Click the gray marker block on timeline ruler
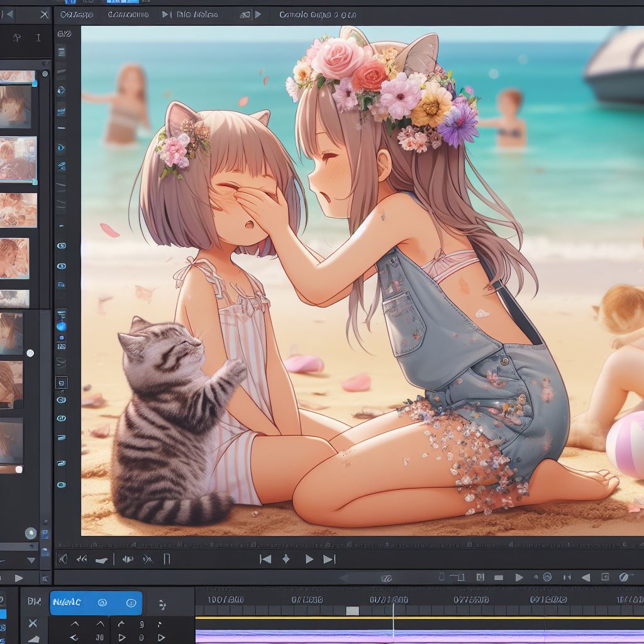The image size is (644, 644). [352, 611]
